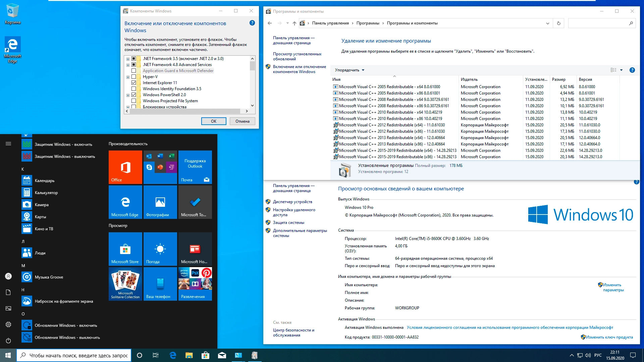Screen dimensions: 644x362
Task: Open the Фотографии tile
Action: coord(160,202)
